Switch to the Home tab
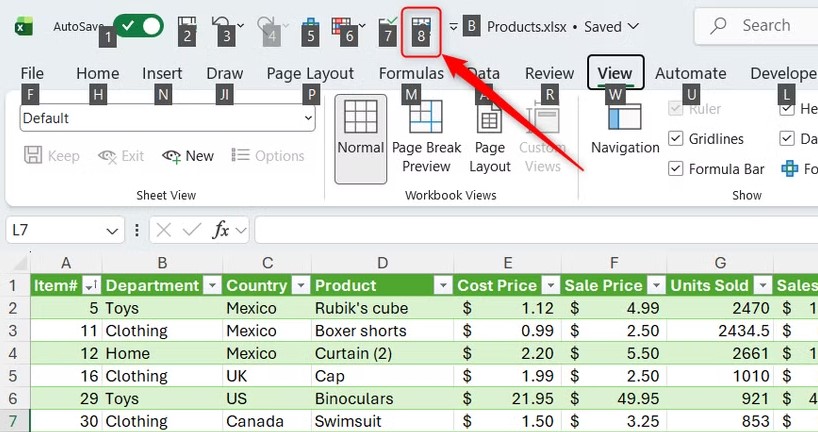818x432 pixels. point(98,74)
